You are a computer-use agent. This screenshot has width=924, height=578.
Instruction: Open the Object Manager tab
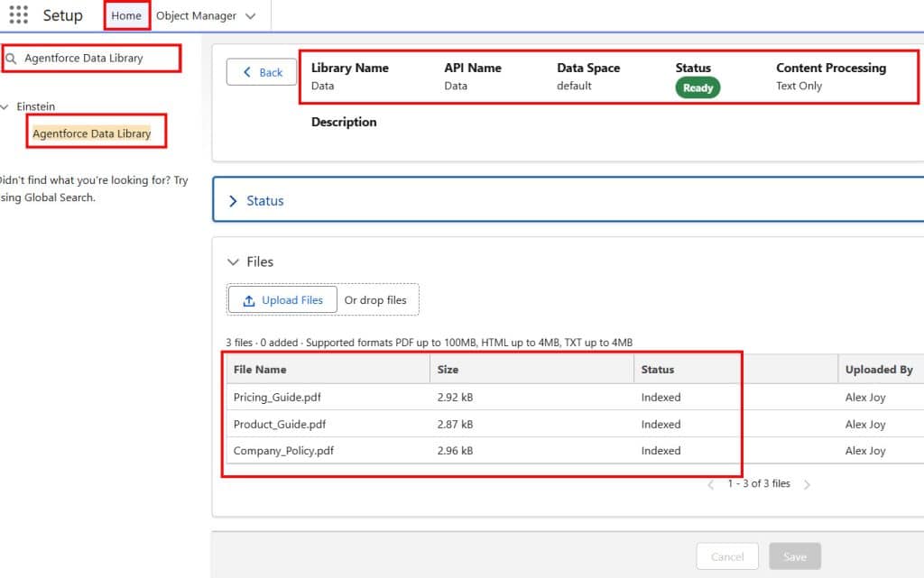196,16
